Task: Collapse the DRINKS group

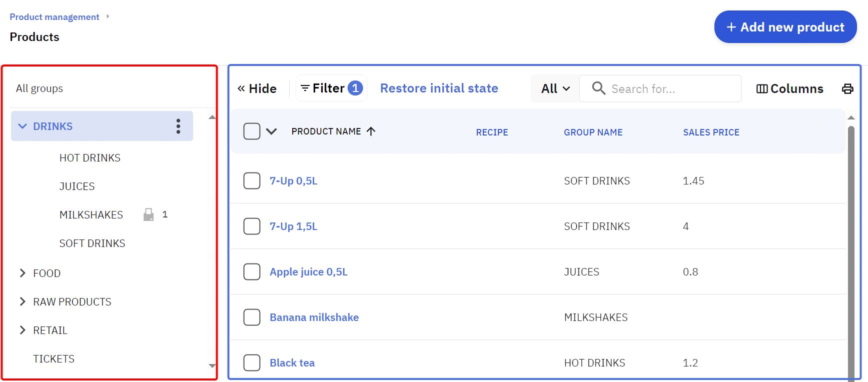Action: tap(23, 126)
